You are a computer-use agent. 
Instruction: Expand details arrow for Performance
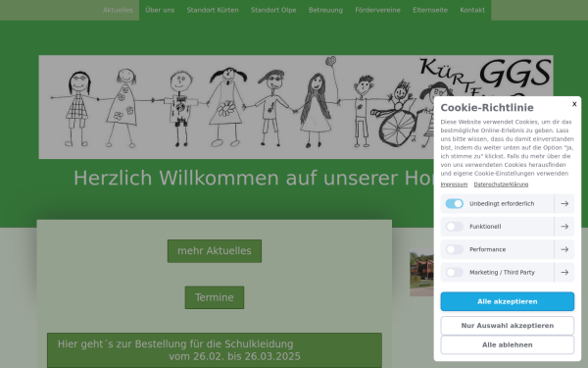click(x=564, y=249)
